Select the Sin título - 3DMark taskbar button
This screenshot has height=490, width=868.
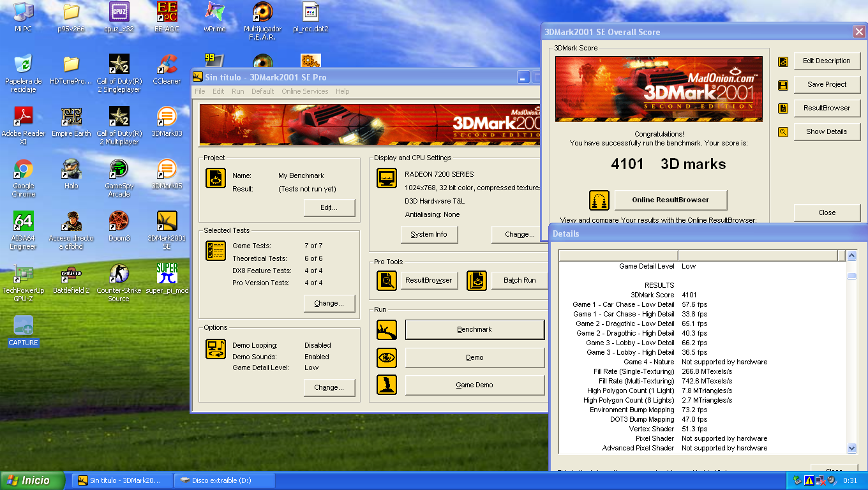123,480
